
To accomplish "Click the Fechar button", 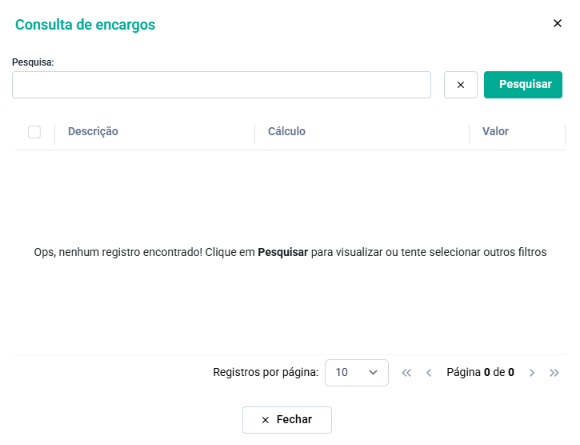I will point(287,420).
